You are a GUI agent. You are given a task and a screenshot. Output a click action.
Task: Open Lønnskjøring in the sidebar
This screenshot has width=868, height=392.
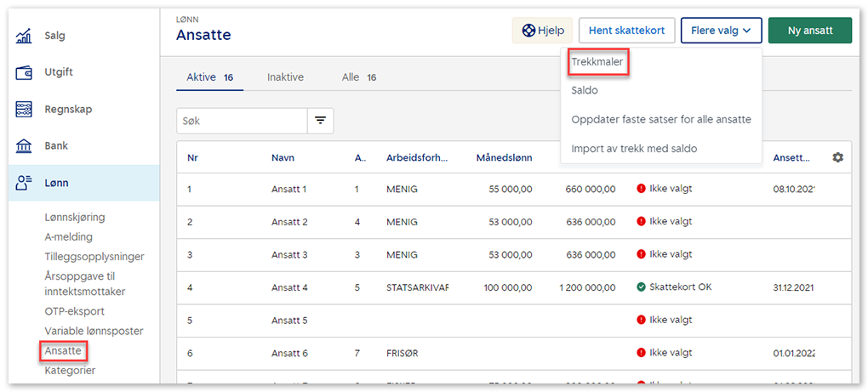[75, 218]
